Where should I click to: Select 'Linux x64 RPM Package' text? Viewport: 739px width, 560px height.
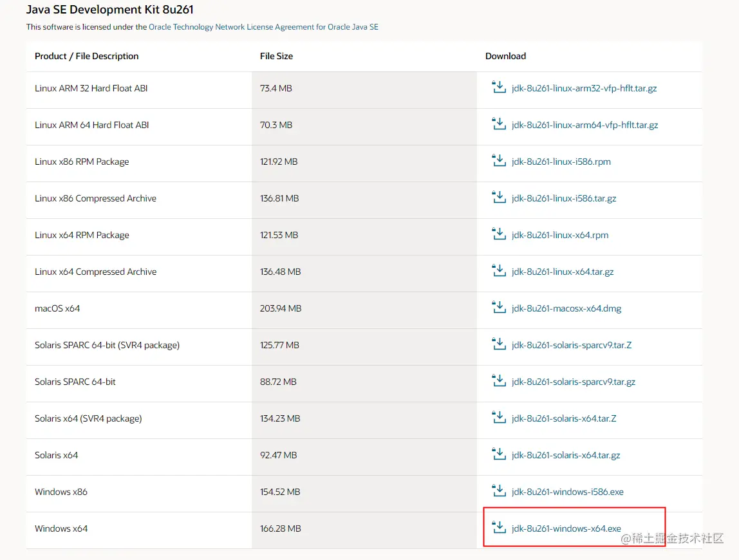tap(82, 235)
